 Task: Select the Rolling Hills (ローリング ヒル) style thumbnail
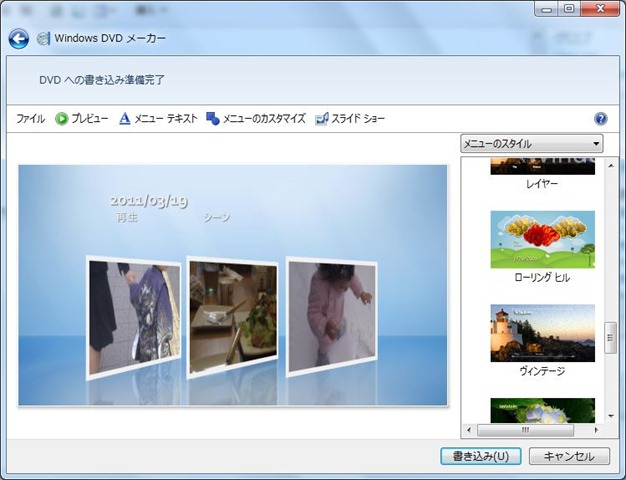point(542,240)
